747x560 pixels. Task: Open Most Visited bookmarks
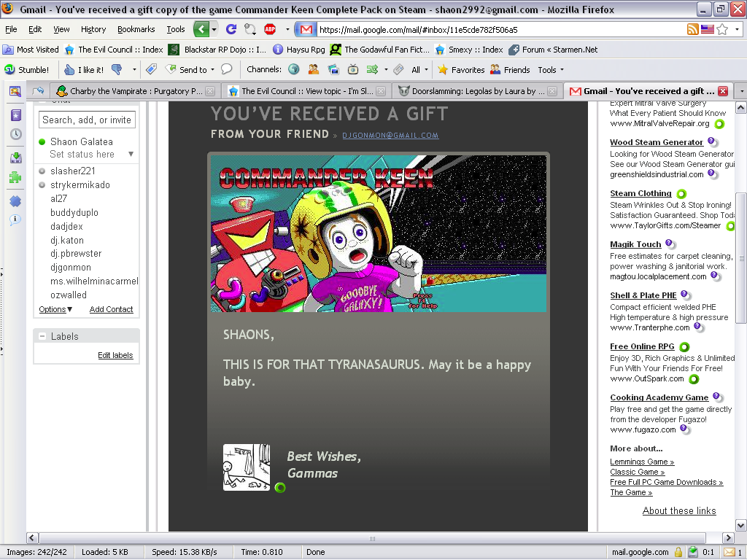31,50
